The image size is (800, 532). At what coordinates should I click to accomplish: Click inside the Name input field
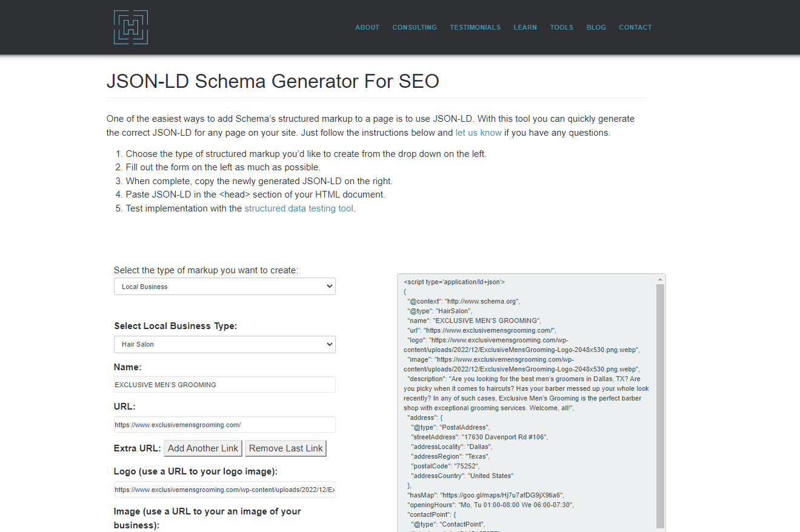click(224, 384)
